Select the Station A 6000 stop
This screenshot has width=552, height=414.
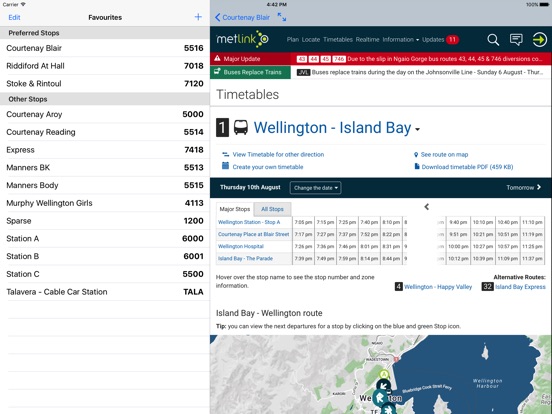tap(105, 239)
